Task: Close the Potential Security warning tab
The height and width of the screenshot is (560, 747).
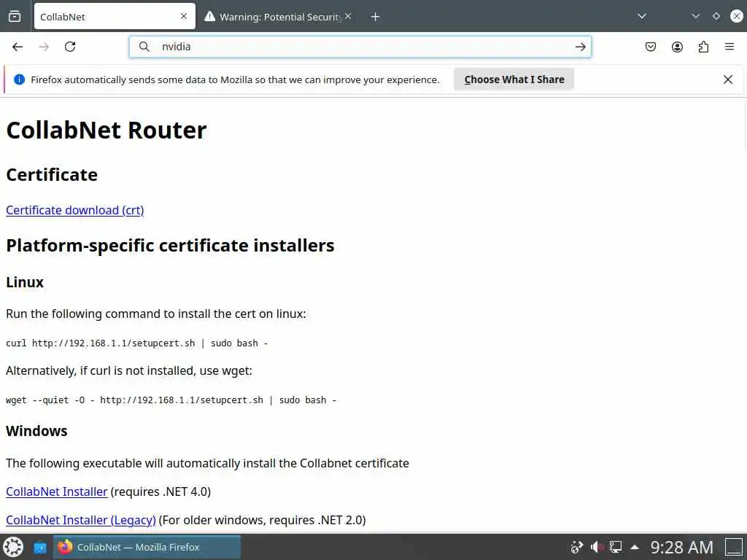Action: tap(348, 17)
